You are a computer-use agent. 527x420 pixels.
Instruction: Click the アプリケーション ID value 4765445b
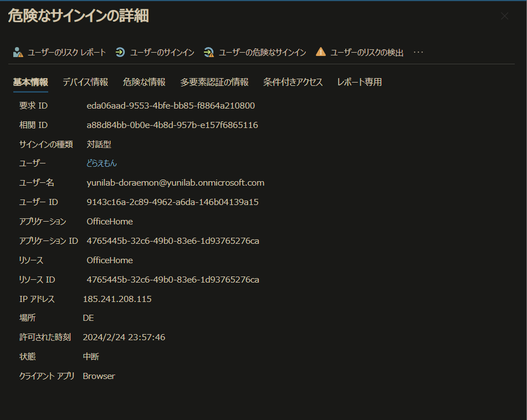173,241
